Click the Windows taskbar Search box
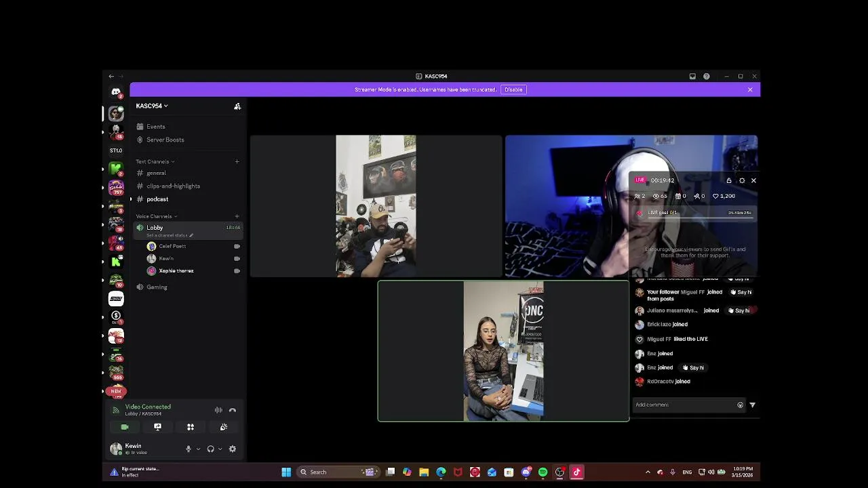The image size is (868, 488). [x=338, y=472]
